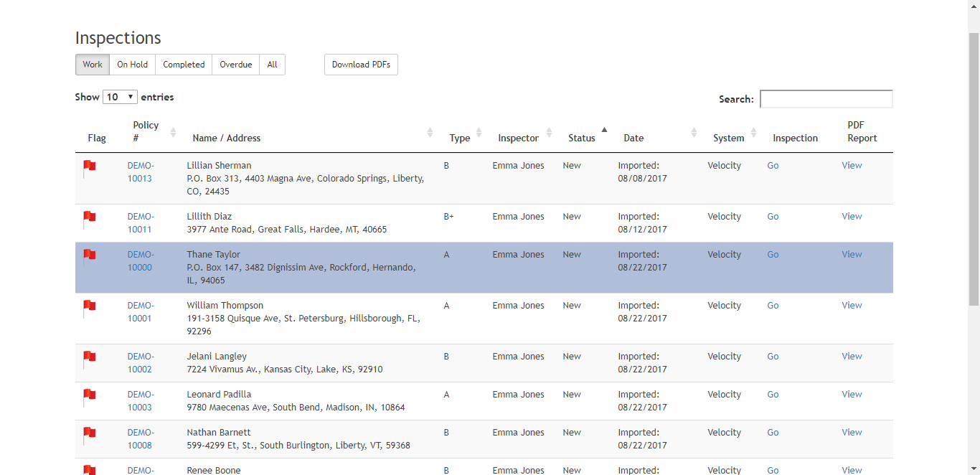
Task: Show the Overdue inspections tab
Action: 235,65
